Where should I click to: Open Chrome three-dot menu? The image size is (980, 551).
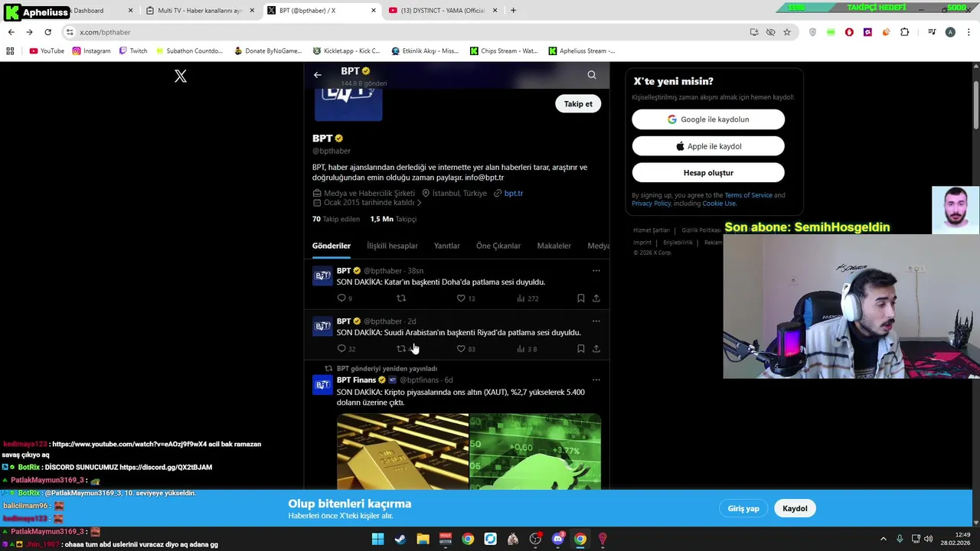(x=969, y=32)
